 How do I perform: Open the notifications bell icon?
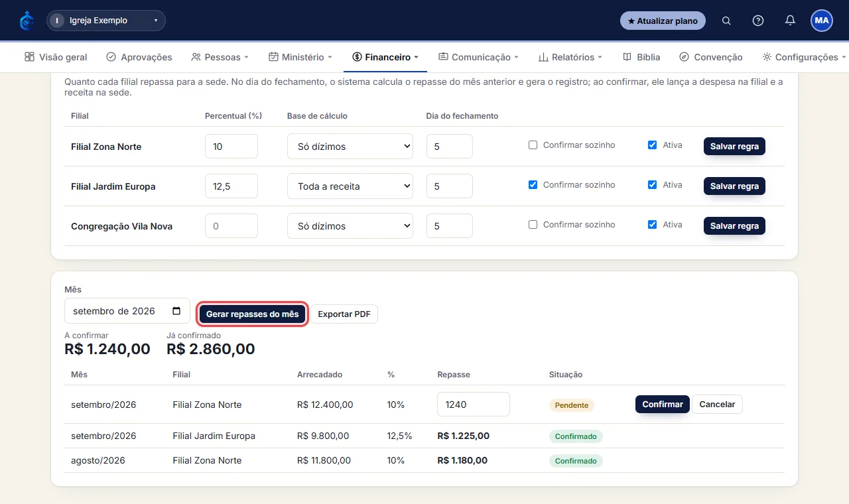[790, 21]
